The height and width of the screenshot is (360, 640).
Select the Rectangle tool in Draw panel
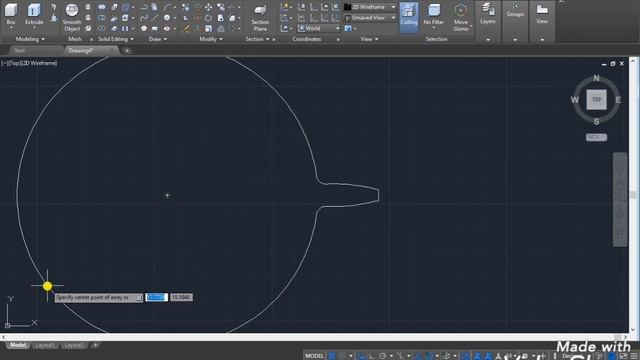coord(155,29)
